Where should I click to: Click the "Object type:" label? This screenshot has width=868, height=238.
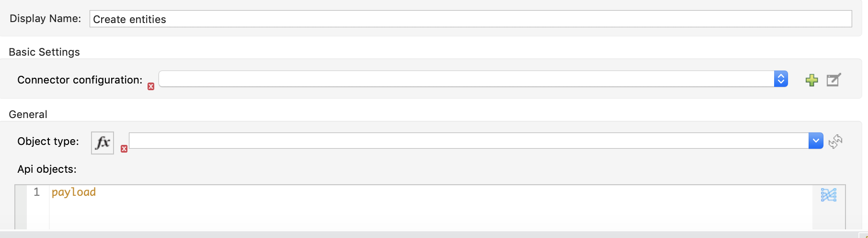pyautogui.click(x=48, y=142)
